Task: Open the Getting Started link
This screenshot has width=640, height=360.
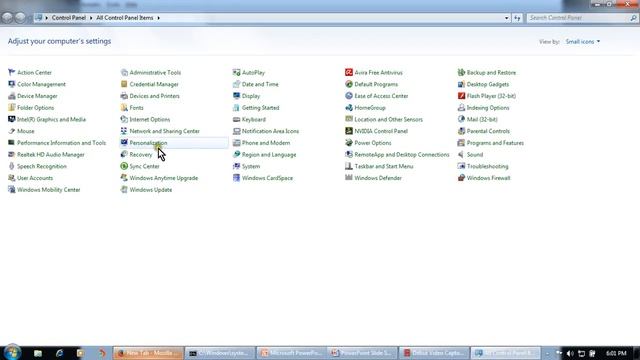Action: pyautogui.click(x=260, y=108)
